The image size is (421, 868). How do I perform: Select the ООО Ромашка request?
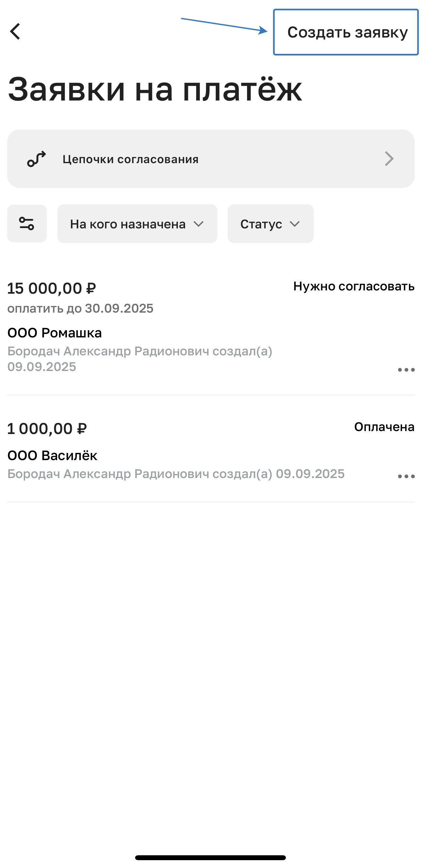click(x=55, y=333)
